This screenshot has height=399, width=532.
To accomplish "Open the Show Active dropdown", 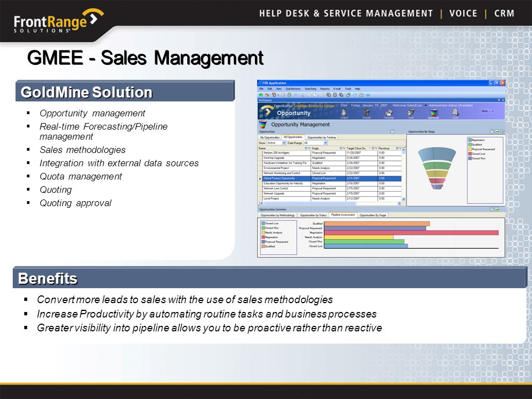I will (284, 143).
